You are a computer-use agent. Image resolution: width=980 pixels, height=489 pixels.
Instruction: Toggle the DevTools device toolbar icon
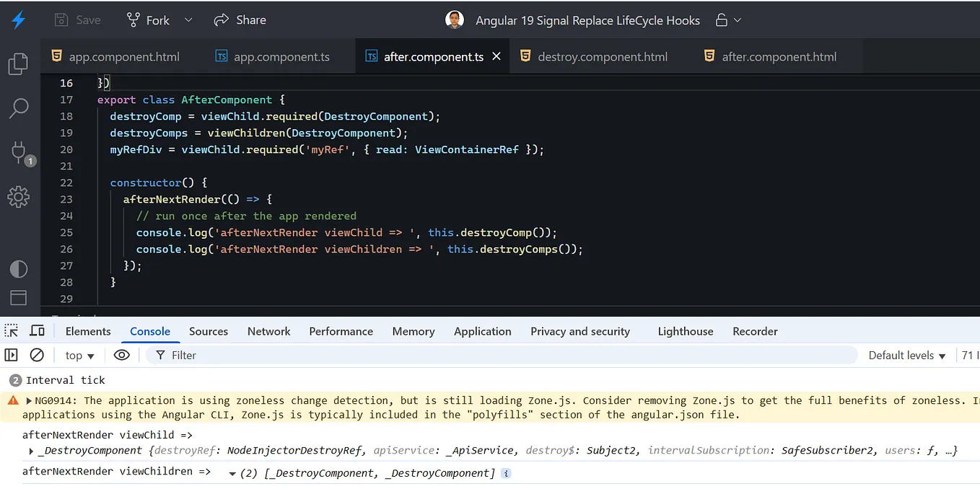37,331
